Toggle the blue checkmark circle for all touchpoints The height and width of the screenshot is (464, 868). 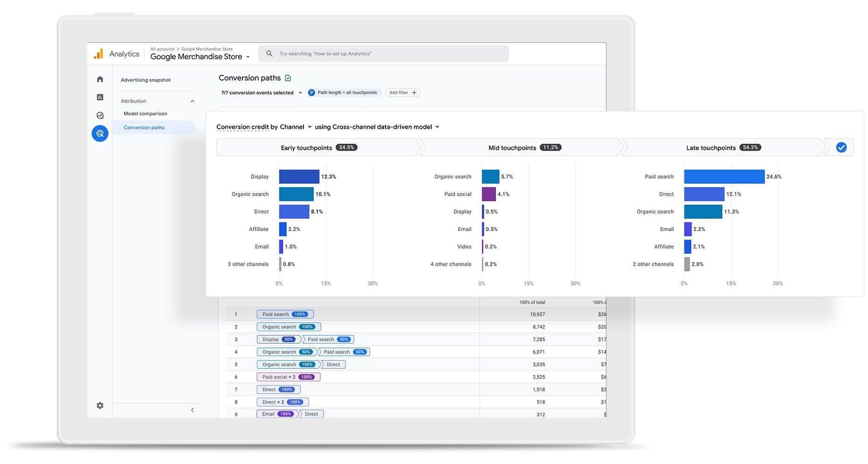pyautogui.click(x=841, y=147)
